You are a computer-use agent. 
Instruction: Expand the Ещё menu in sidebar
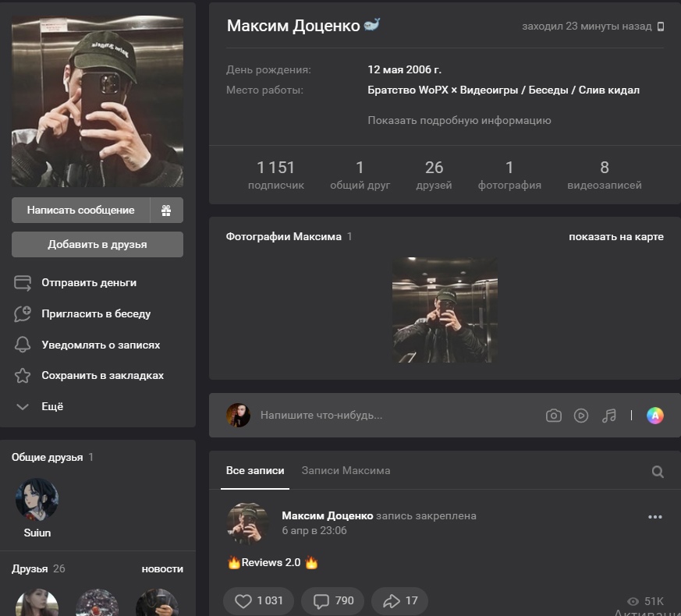[x=51, y=406]
